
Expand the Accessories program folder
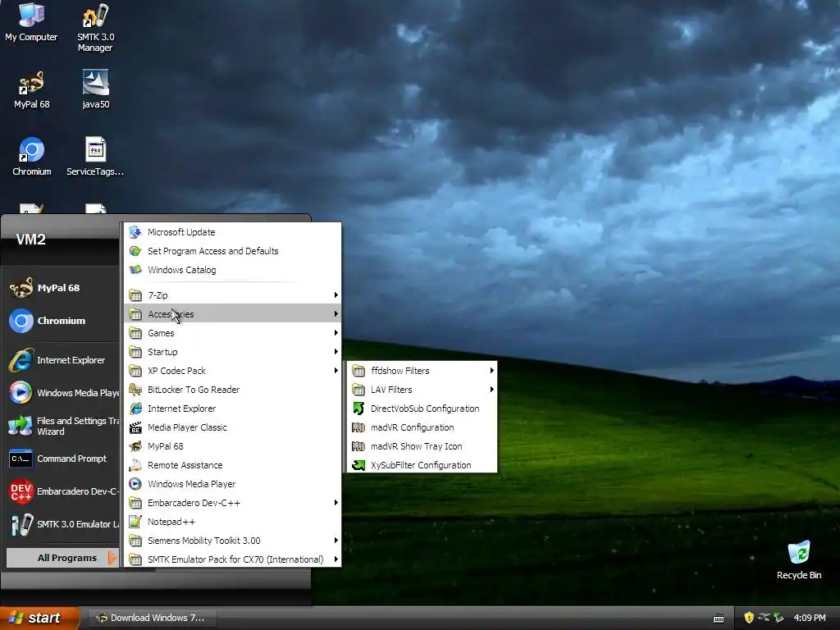[232, 314]
